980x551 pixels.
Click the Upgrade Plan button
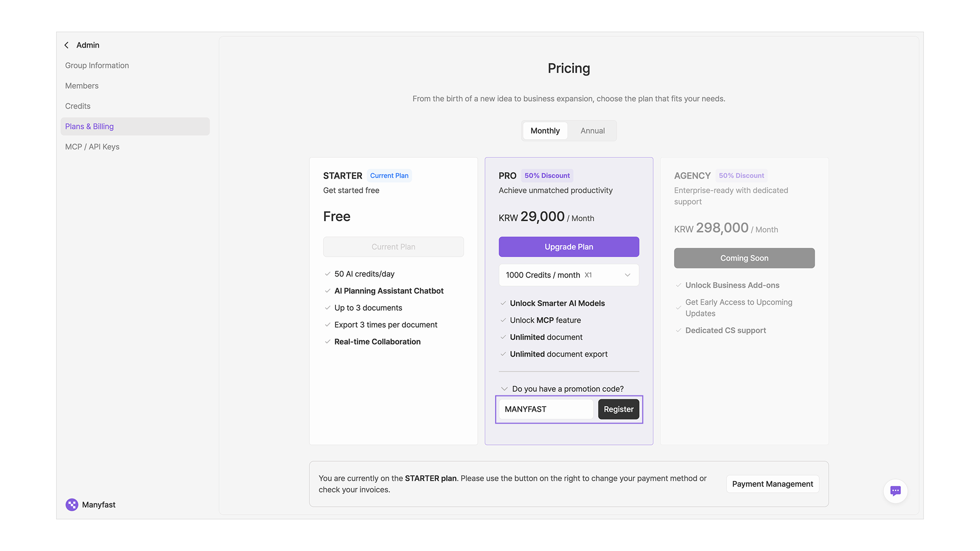click(569, 247)
